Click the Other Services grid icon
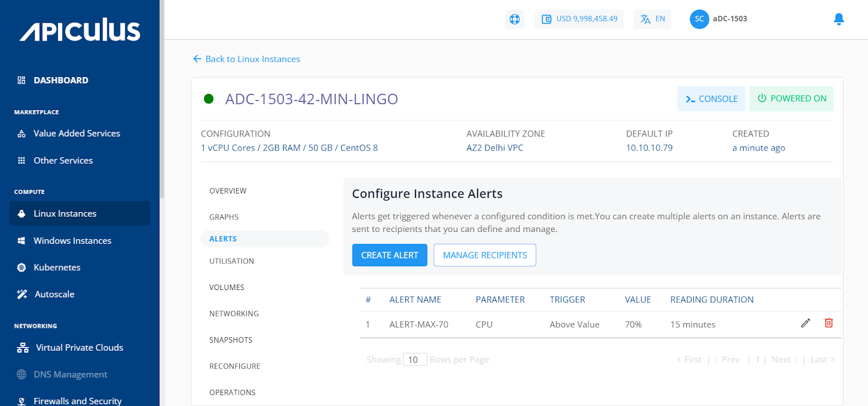Viewport: 868px width, 406px height. click(x=22, y=160)
